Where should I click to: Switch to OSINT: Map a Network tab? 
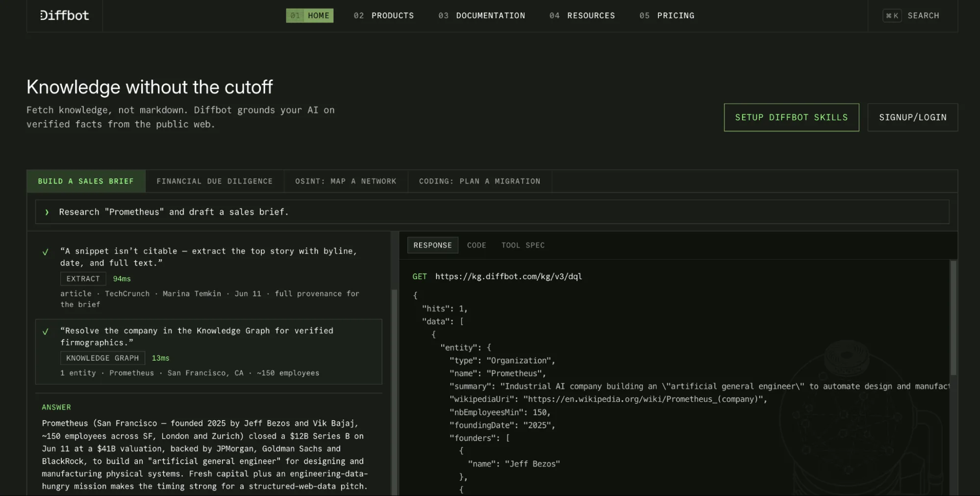346,181
